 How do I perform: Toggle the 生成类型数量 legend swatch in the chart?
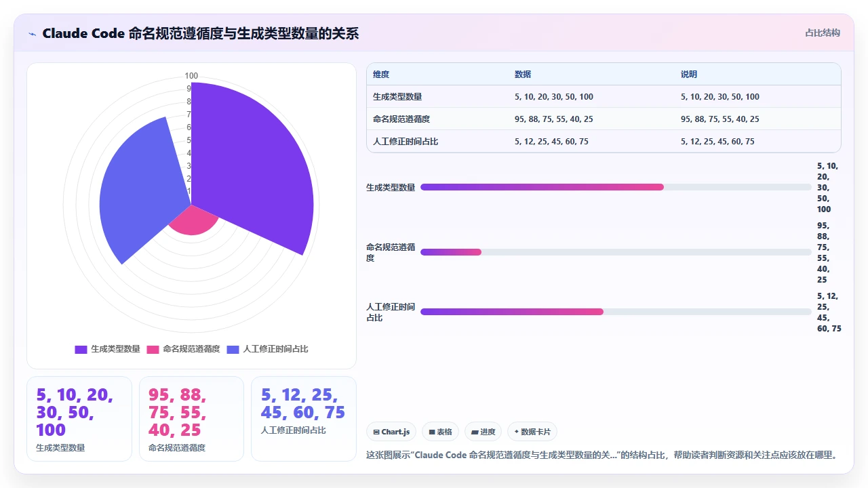(x=81, y=349)
